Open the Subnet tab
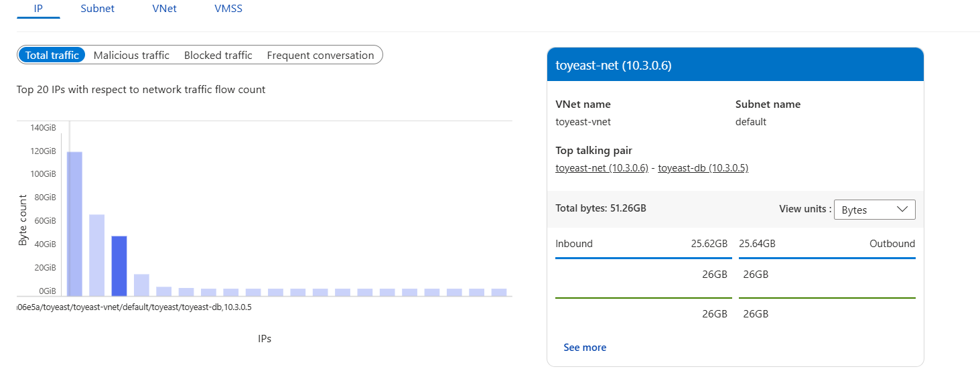Screen dimensions: 980x371 [97, 9]
